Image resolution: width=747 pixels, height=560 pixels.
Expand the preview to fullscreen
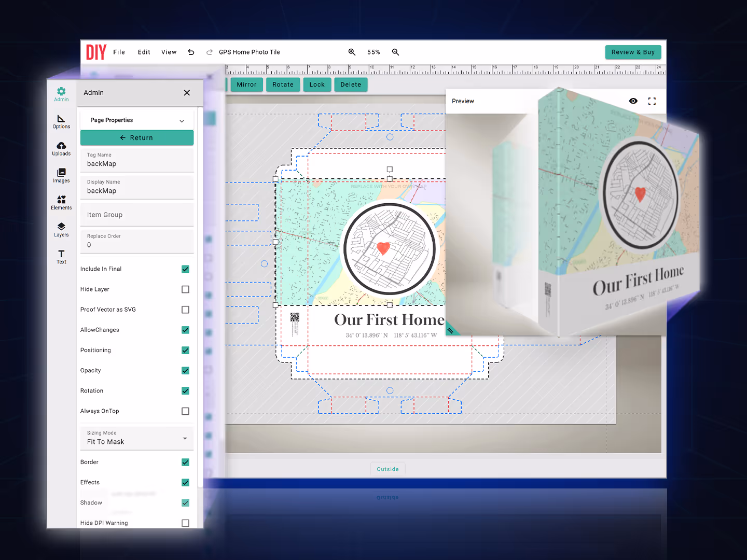652,101
